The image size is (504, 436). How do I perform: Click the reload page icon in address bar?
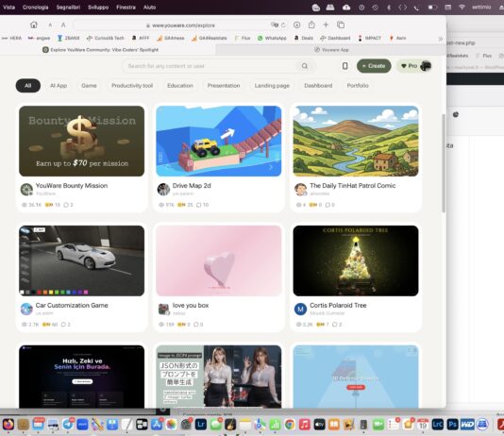[x=283, y=25]
